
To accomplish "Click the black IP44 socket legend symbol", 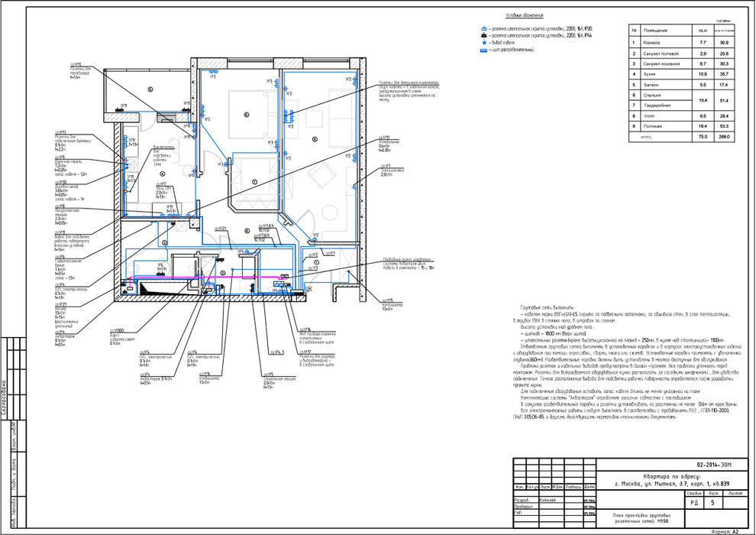I will point(484,35).
